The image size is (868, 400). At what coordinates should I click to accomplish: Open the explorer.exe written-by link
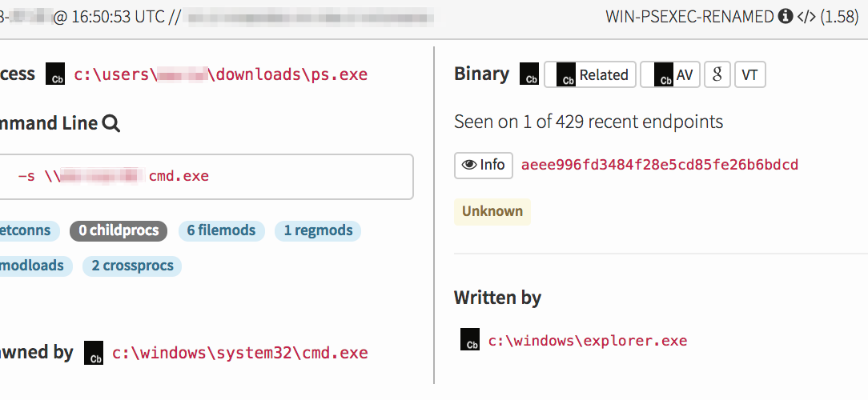click(588, 340)
